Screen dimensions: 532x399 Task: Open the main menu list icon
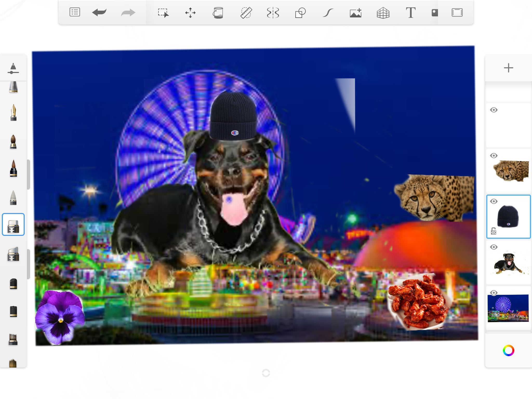click(75, 12)
